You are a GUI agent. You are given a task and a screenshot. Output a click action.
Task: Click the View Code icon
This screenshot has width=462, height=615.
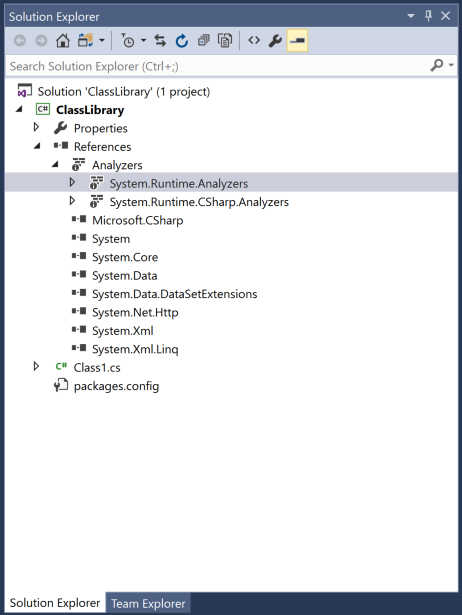(254, 40)
